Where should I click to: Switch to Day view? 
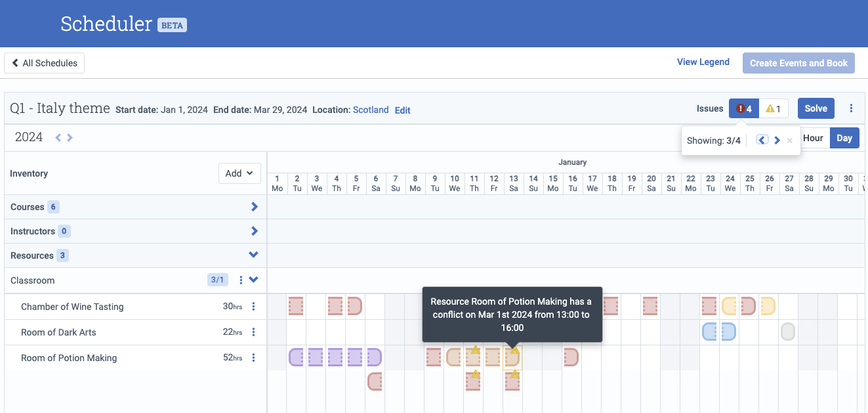pyautogui.click(x=844, y=138)
